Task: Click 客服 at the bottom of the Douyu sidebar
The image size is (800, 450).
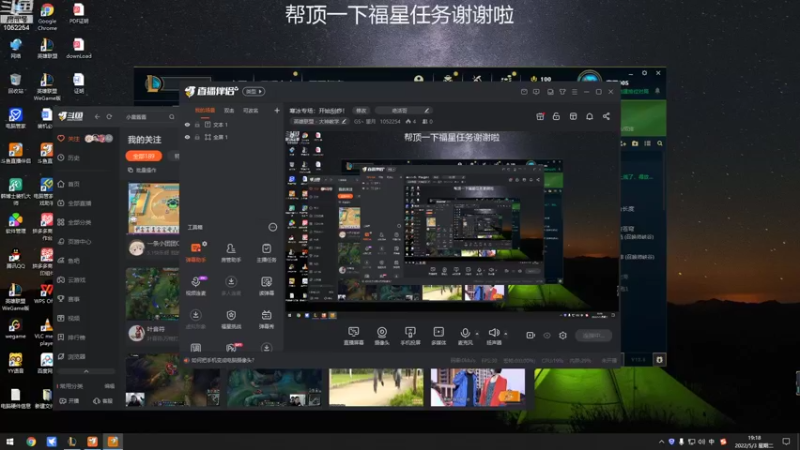Action: click(103, 401)
